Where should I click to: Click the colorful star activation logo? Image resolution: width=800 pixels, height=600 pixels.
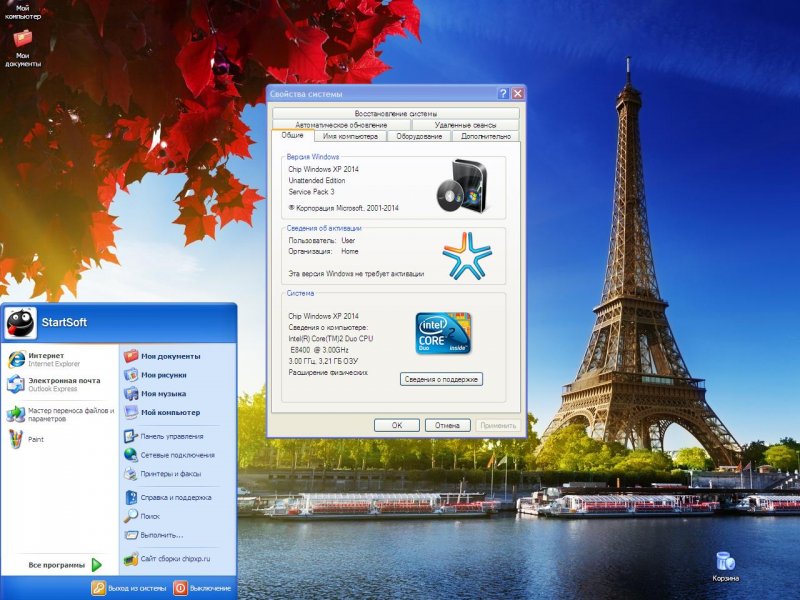click(x=467, y=256)
